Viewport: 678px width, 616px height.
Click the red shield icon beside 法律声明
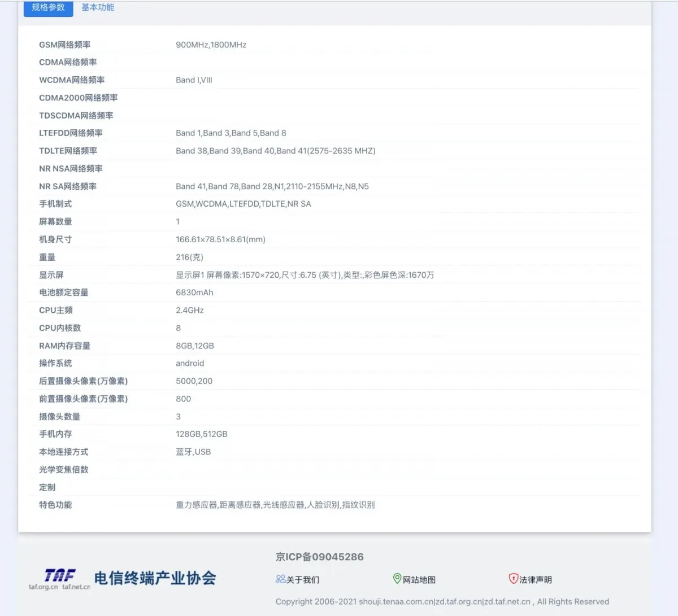(x=513, y=579)
